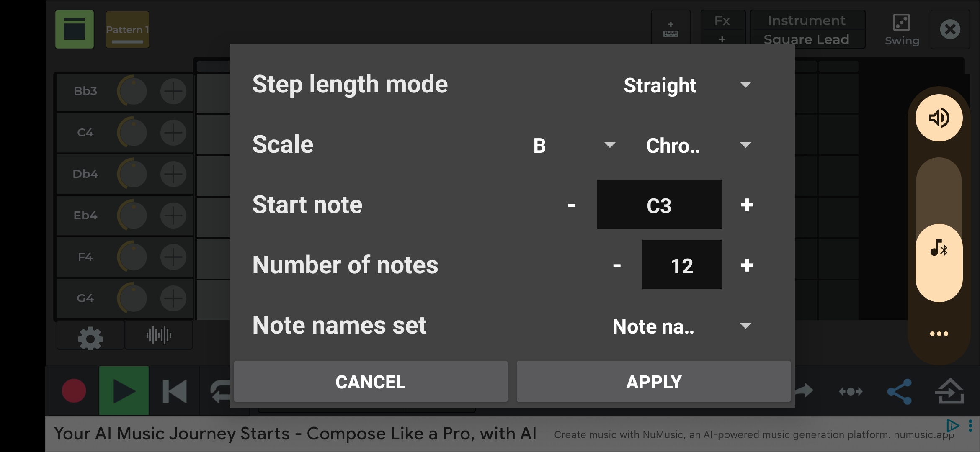Click the export icon in bottom bar

[x=949, y=392]
